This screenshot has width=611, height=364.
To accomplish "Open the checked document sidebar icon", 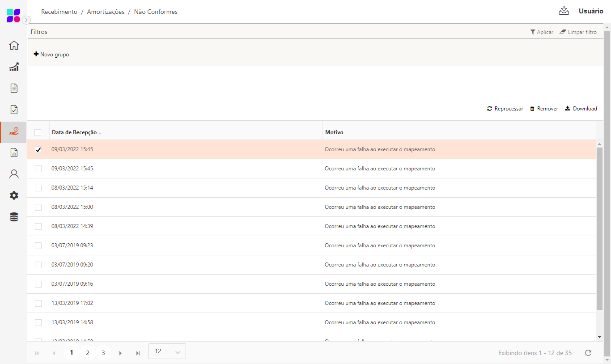I will click(x=14, y=110).
